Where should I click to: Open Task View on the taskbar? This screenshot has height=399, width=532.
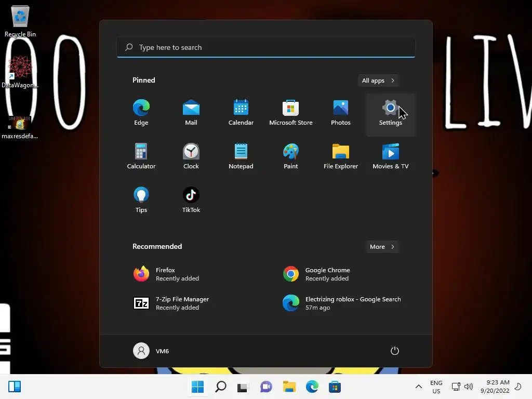pyautogui.click(x=243, y=387)
